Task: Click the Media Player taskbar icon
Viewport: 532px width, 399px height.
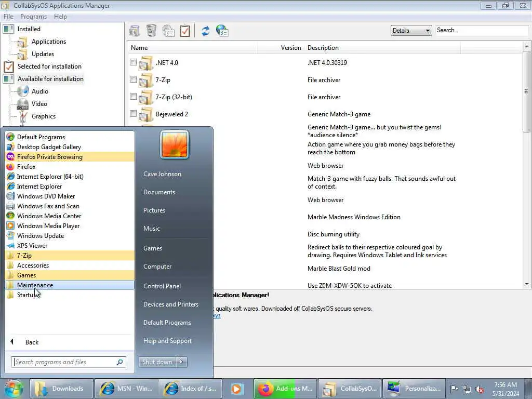Action: tap(237, 389)
